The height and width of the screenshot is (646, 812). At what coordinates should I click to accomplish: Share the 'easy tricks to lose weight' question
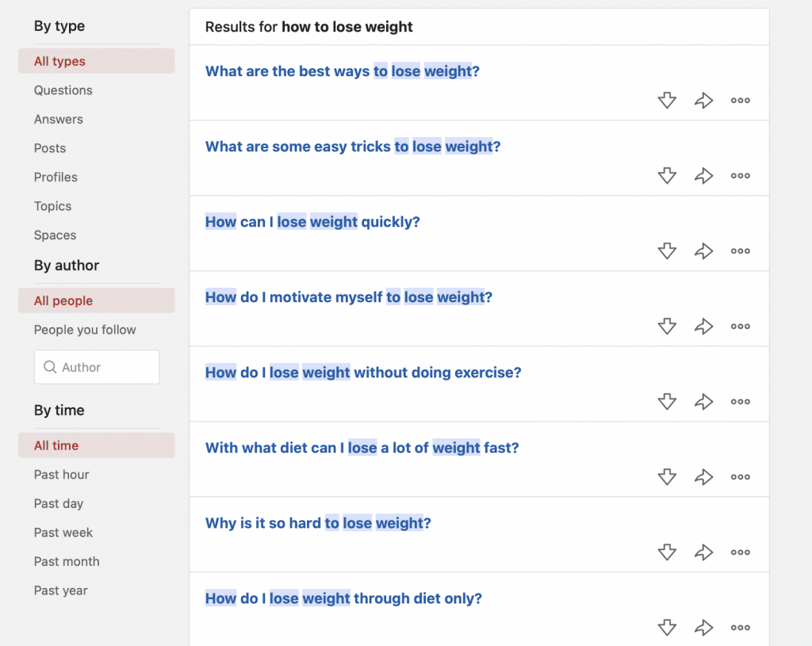(x=704, y=175)
